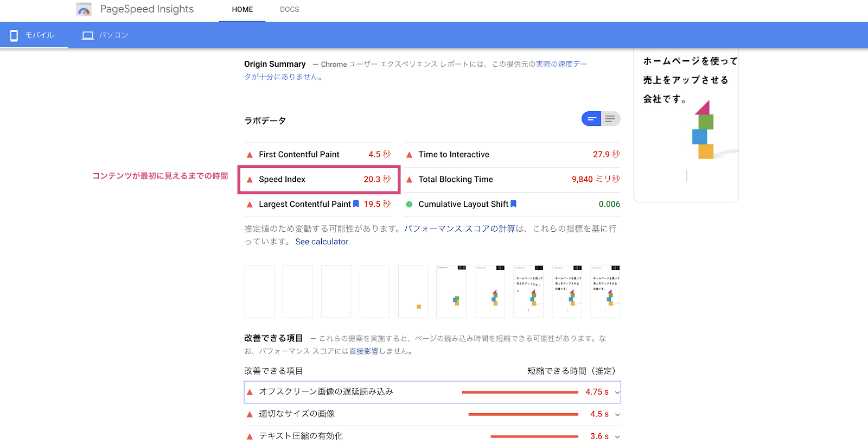Image resolution: width=868 pixels, height=443 pixels.
Task: Click オフスクリーン画像の遅延読み込み row title
Action: [x=325, y=391]
